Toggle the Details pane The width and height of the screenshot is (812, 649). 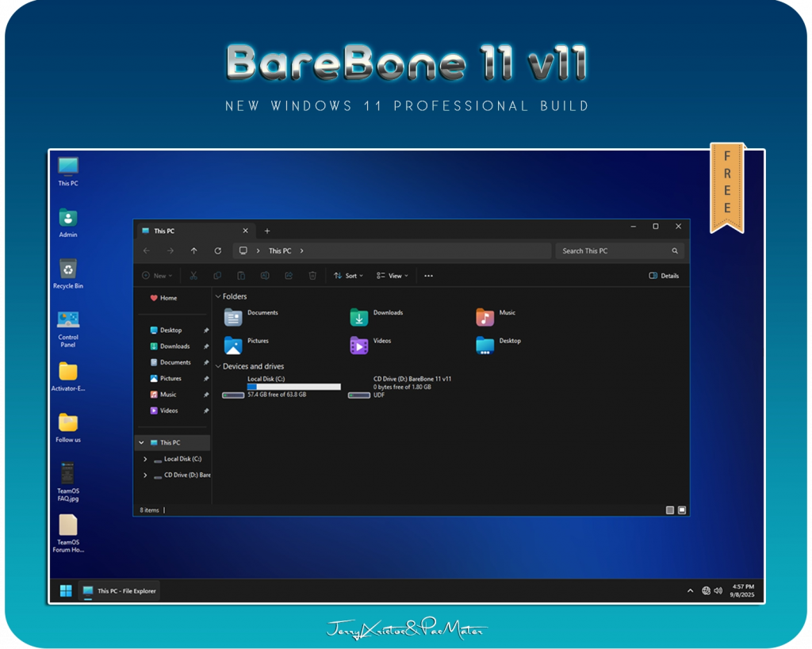click(664, 276)
